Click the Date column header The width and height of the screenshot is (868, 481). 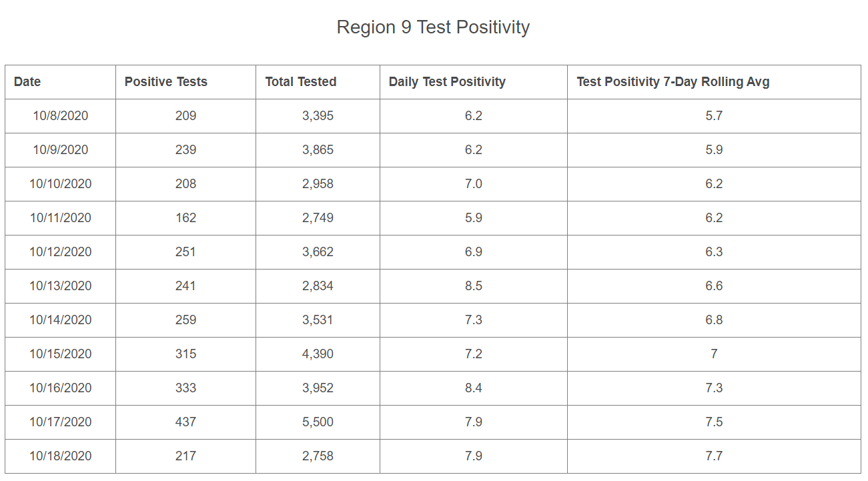(27, 82)
